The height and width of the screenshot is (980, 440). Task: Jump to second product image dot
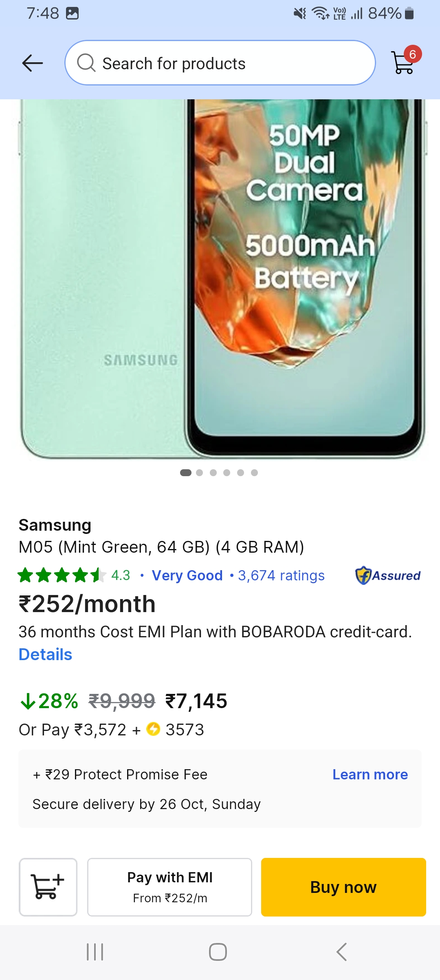pyautogui.click(x=200, y=472)
